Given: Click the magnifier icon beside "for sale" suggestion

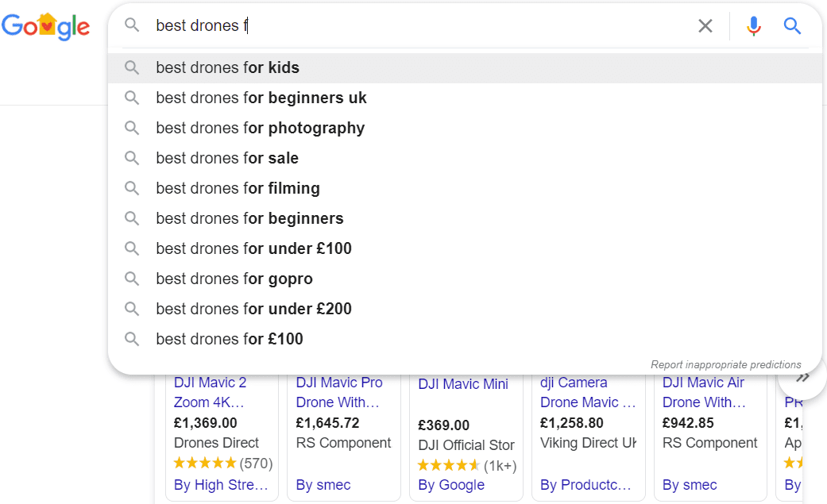Looking at the screenshot, I should coord(132,158).
